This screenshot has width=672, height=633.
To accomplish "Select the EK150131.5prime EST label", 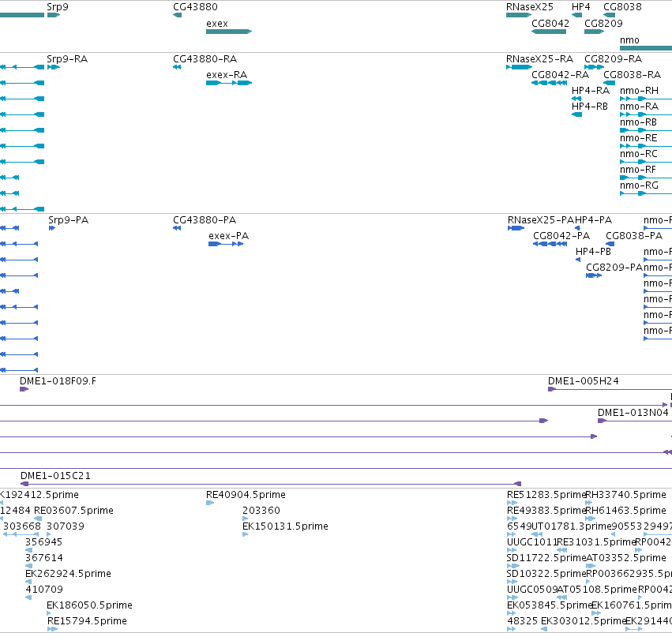I will 285,526.
